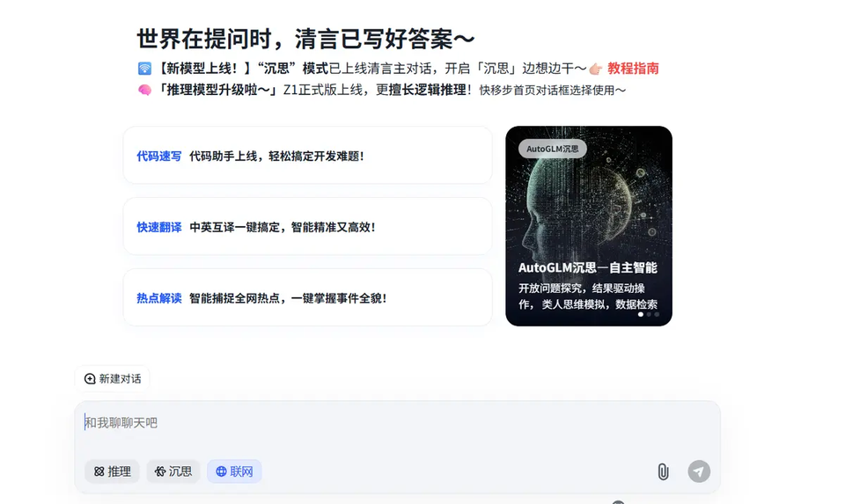Click the blue wifi signal emoji icon
The width and height of the screenshot is (845, 504).
(x=144, y=69)
